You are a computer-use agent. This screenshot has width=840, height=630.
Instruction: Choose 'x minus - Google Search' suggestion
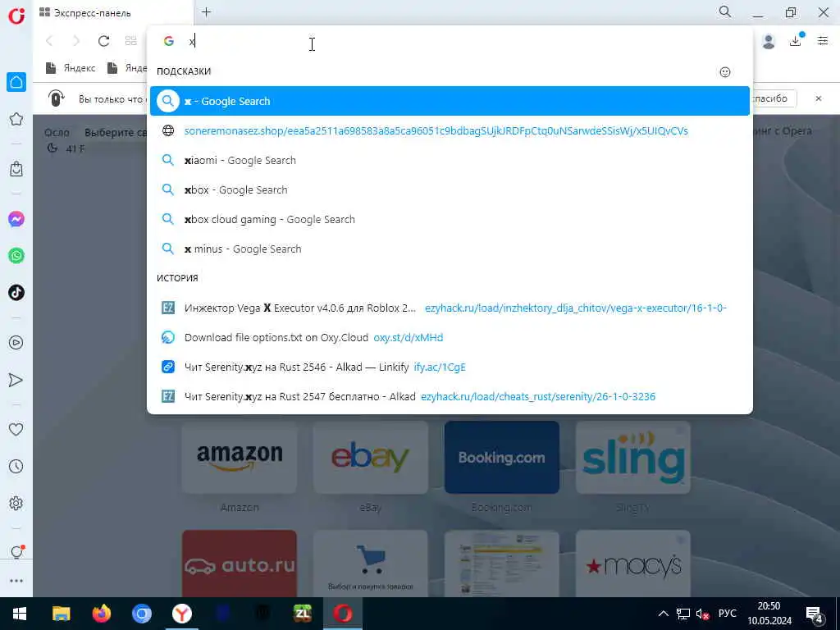pyautogui.click(x=450, y=249)
